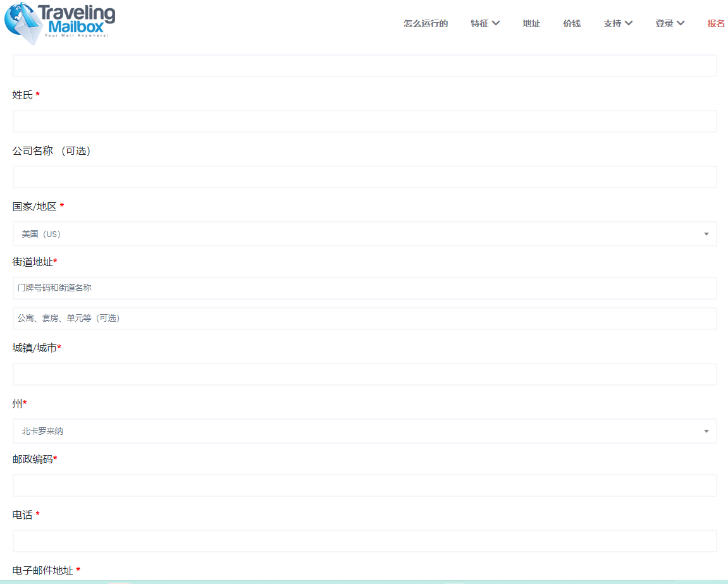The width and height of the screenshot is (728, 584).
Task: Open the 州 dropdown showing 北卡罗来纳
Action: 364,431
